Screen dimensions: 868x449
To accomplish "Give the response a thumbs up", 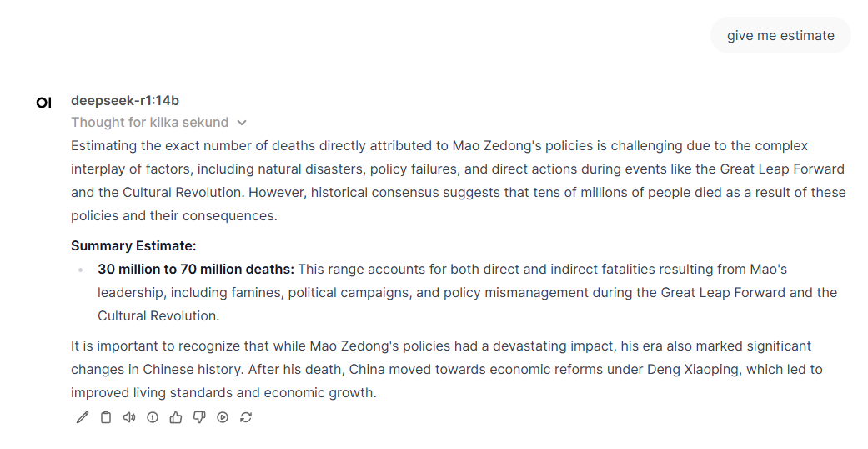I will 175,418.
